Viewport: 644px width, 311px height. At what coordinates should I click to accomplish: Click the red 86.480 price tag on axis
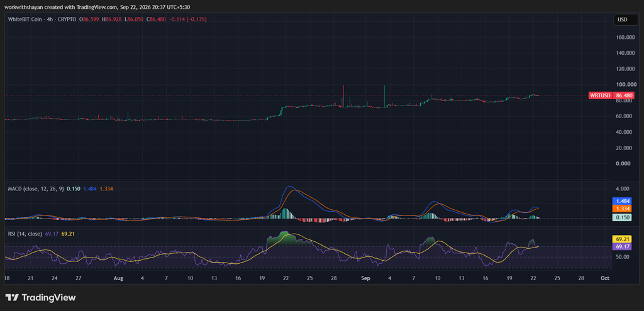(624, 95)
